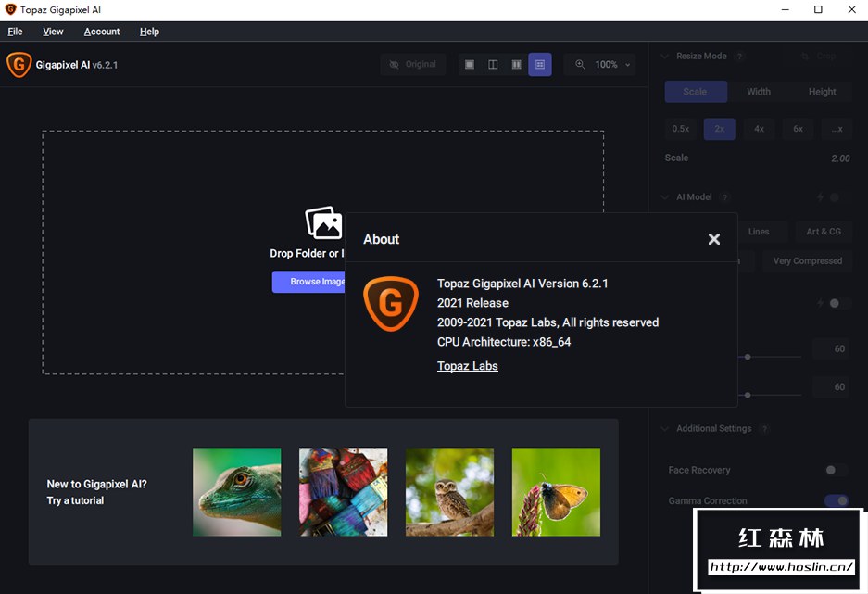Choose the 6x scale option
The width and height of the screenshot is (868, 594).
[798, 129]
